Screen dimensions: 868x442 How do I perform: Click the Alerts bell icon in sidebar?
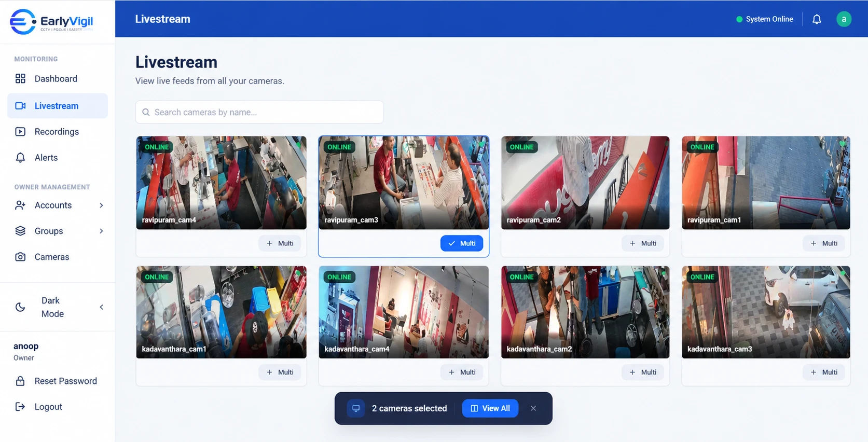point(20,158)
